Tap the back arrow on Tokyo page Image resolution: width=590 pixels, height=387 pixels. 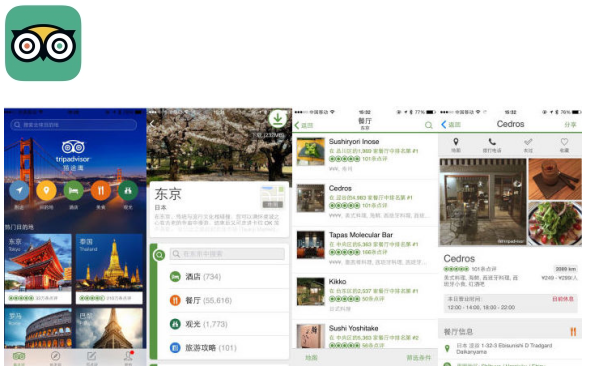coord(152,124)
